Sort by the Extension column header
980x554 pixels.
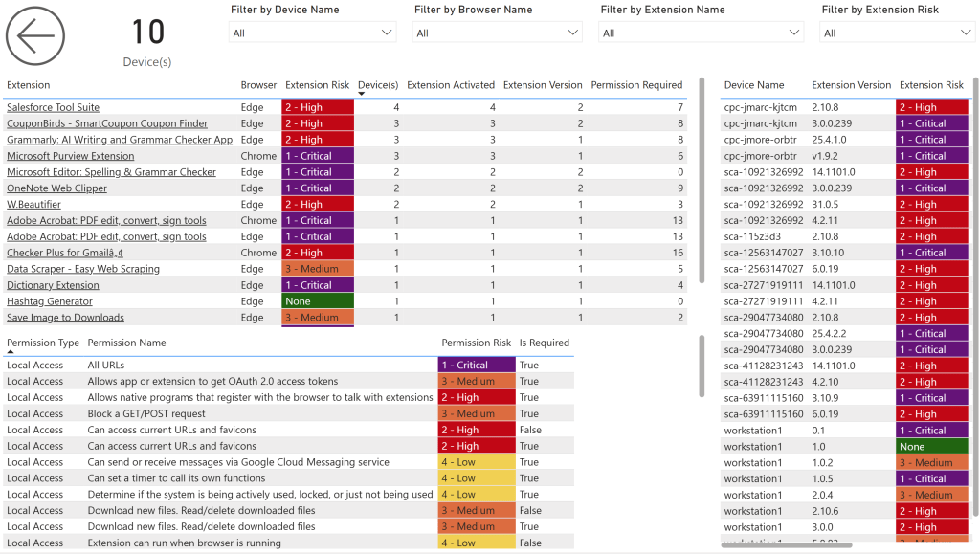point(28,85)
